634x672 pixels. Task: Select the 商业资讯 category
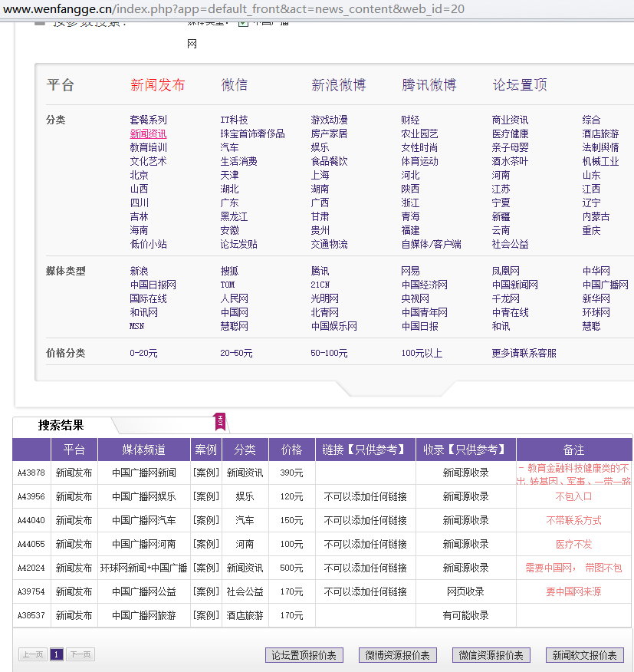510,120
